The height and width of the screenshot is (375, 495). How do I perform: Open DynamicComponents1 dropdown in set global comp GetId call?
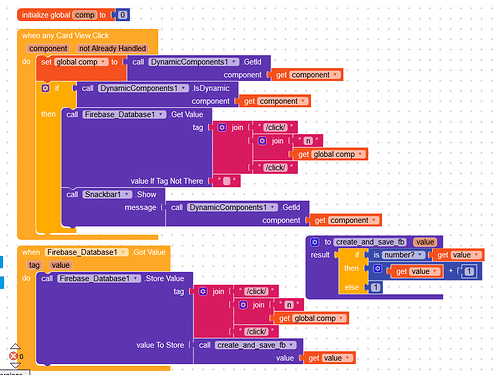tap(235, 62)
